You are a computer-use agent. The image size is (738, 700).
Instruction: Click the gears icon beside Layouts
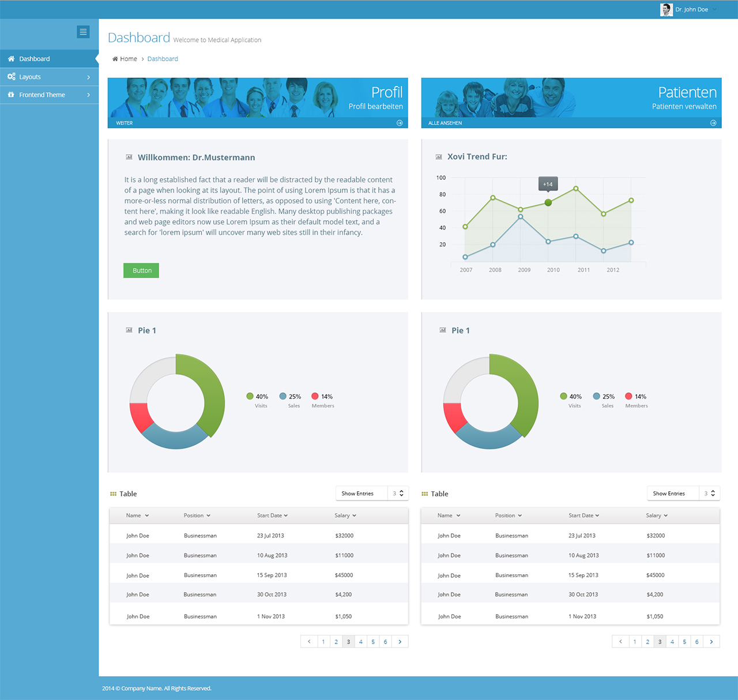pyautogui.click(x=11, y=76)
